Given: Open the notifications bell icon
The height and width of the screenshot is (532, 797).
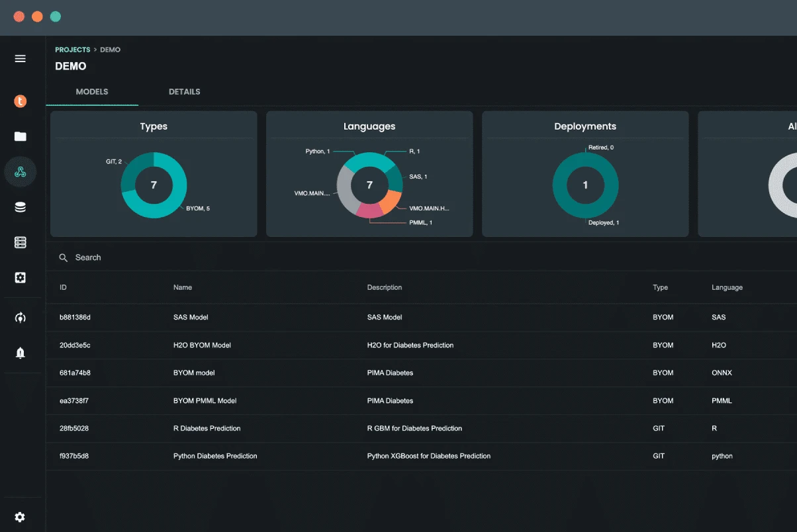Looking at the screenshot, I should pos(21,353).
